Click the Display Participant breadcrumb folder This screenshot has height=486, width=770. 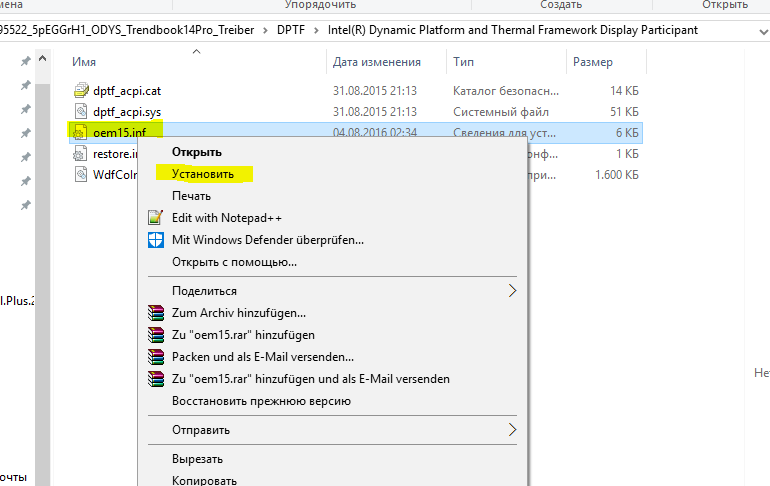(513, 30)
